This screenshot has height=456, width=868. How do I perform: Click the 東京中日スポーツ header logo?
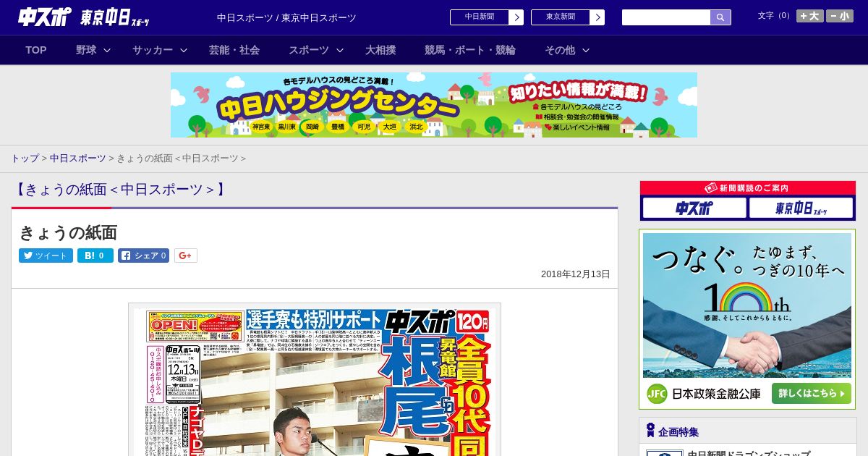(115, 17)
